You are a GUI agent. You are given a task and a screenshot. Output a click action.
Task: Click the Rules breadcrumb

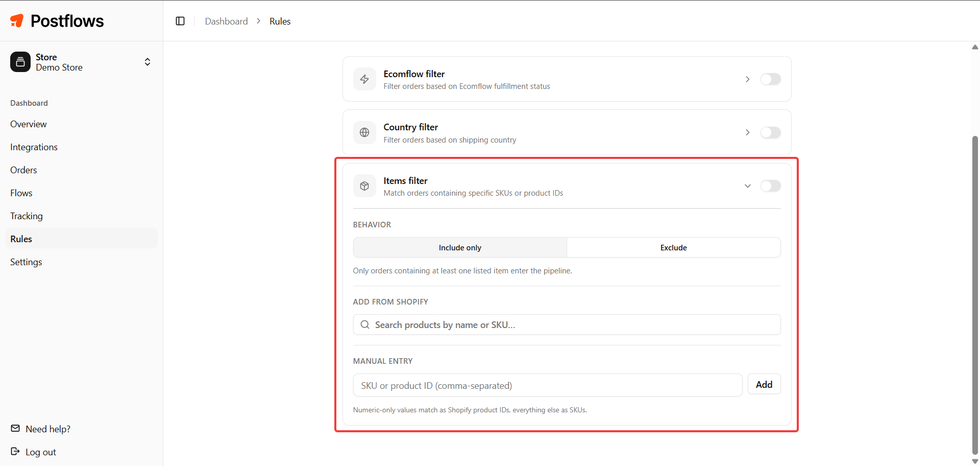click(x=280, y=21)
